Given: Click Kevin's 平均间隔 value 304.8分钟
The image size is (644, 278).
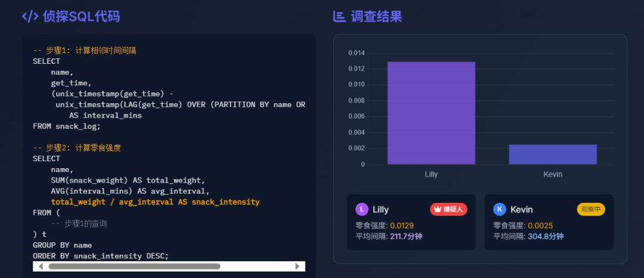Looking at the screenshot, I should [546, 236].
